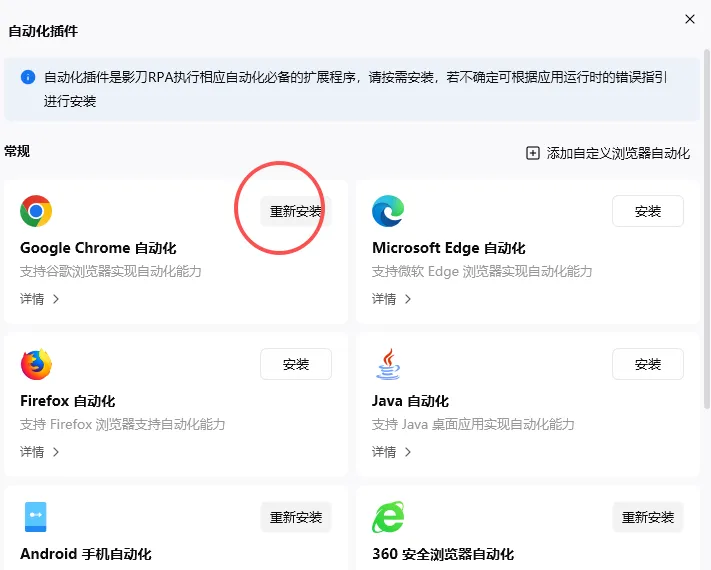Screen dimensions: 711x570
Task: Click the plus icon beside 添加自定义浏览器自动化
Action: coord(533,153)
